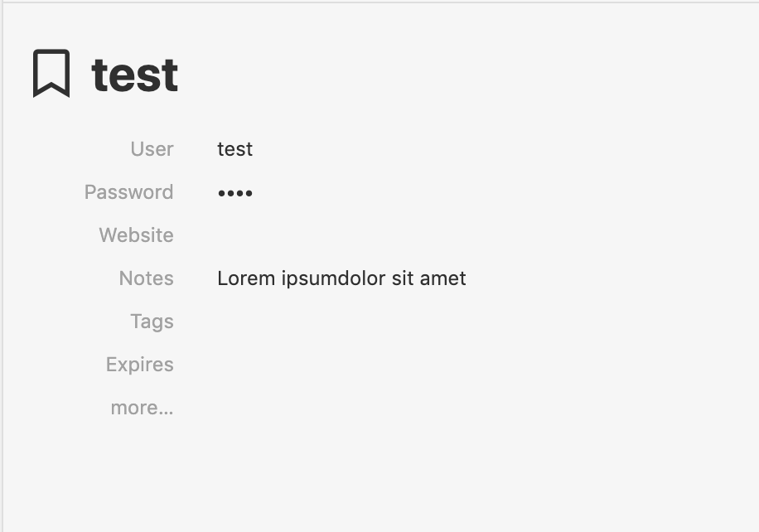Open the Website field
Screen dimensions: 759x532
pos(136,235)
